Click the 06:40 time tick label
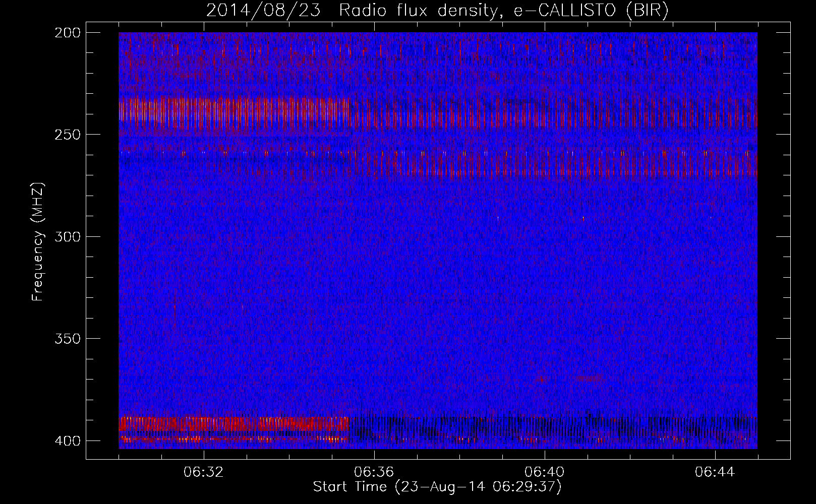 tap(545, 472)
